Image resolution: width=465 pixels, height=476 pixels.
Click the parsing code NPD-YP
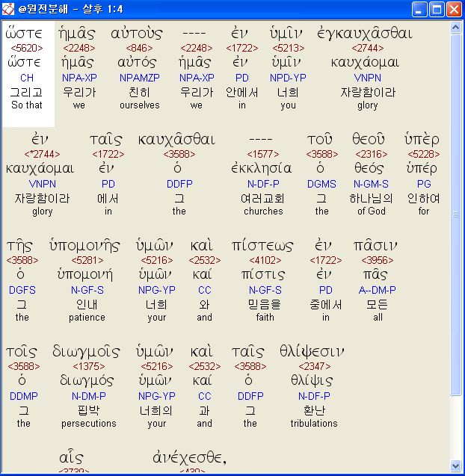click(288, 78)
